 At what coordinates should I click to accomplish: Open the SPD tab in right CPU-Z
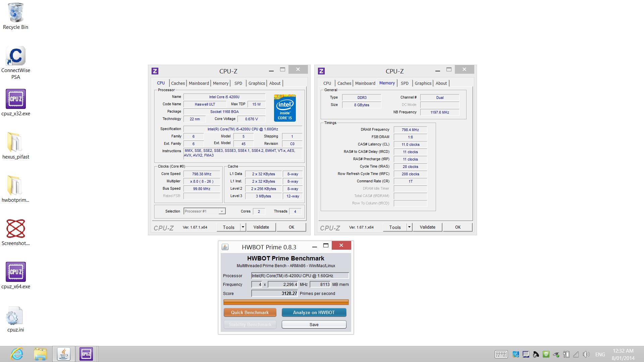[405, 83]
